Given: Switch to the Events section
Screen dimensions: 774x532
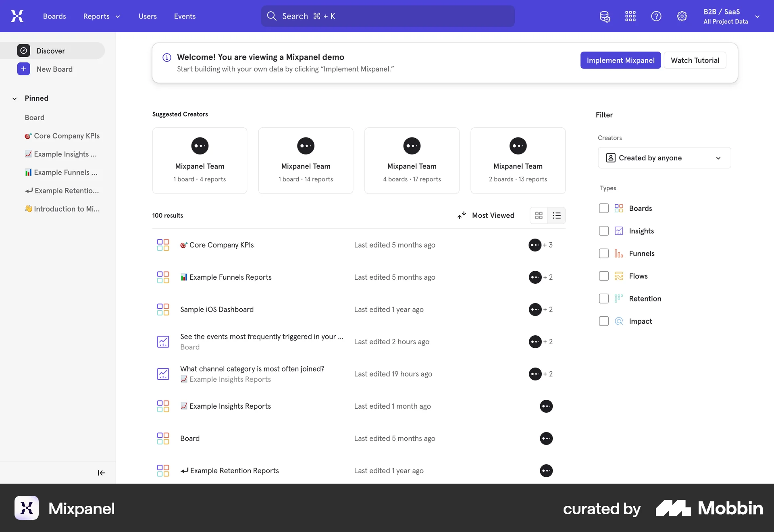Looking at the screenshot, I should tap(185, 16).
